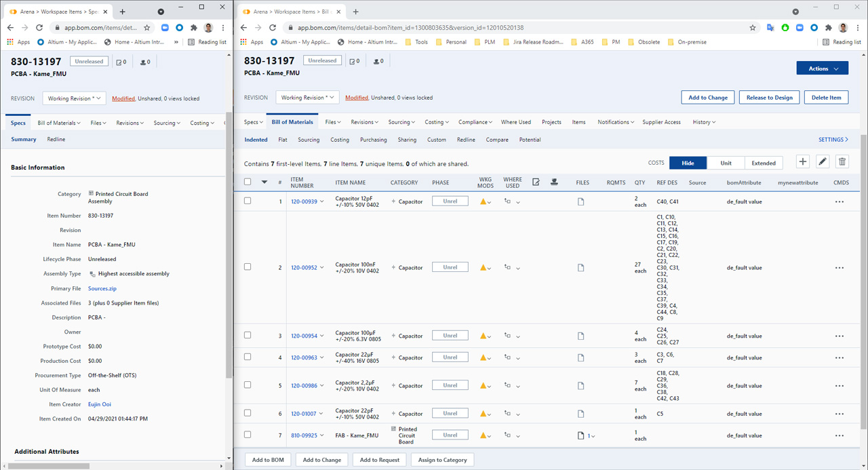Expand the Compliance menu dropdown
868x470 pixels.
475,122
